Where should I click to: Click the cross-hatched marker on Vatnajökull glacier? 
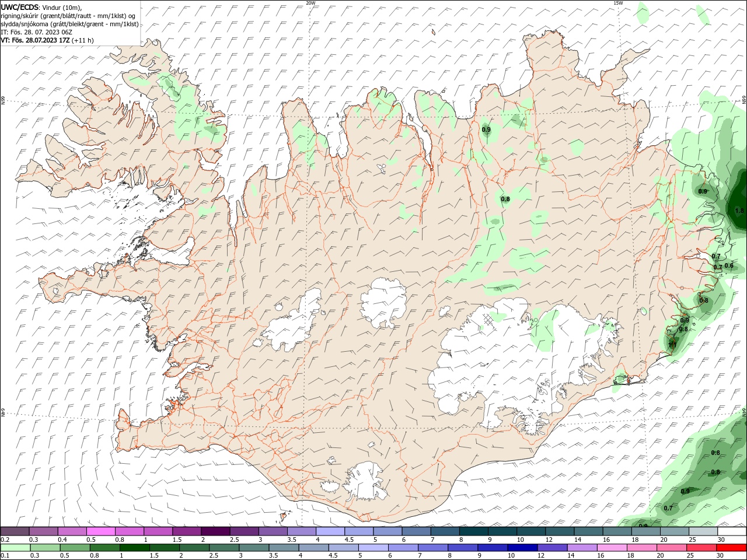click(488, 320)
